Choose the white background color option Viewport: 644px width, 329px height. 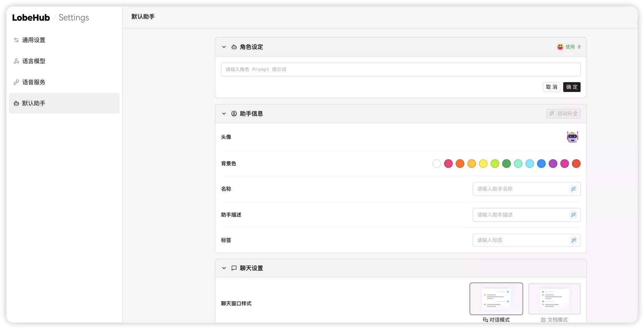(x=437, y=164)
